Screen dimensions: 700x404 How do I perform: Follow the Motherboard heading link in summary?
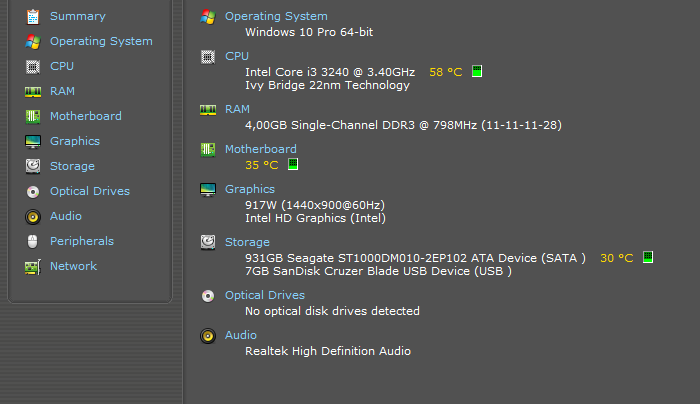tap(261, 149)
